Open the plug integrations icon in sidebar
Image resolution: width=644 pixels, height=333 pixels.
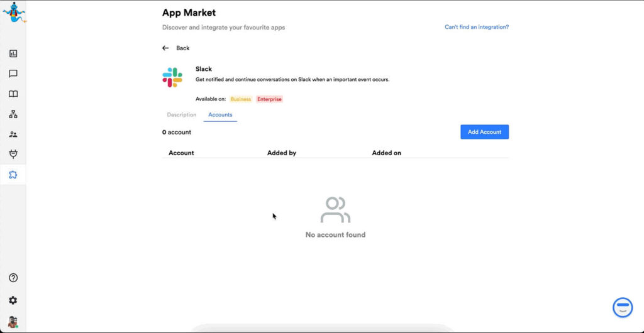13,155
